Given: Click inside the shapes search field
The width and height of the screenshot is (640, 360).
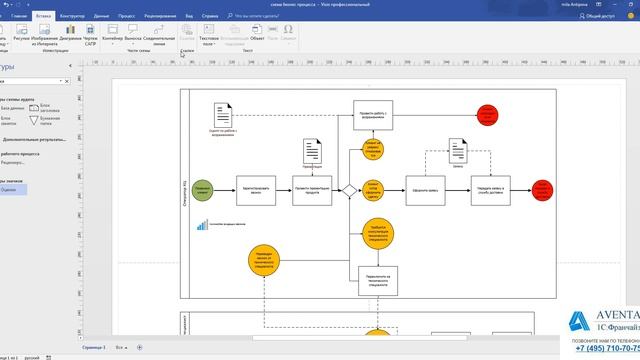Looking at the screenshot, I should pyautogui.click(x=29, y=81).
